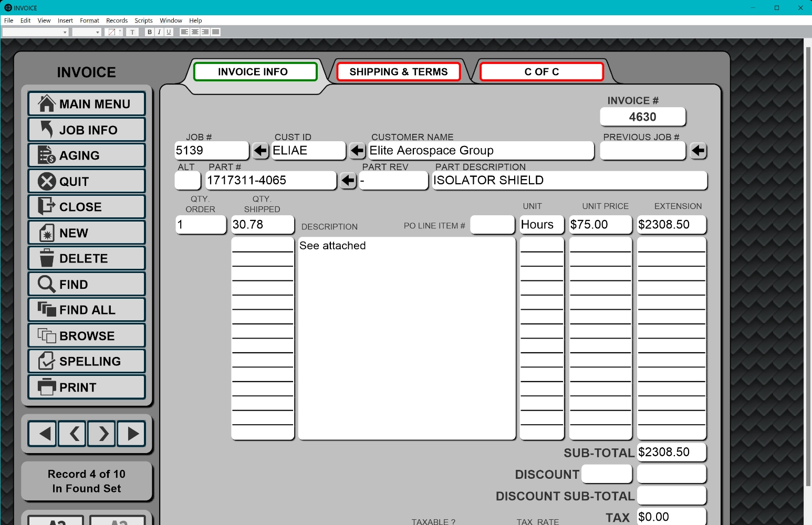Open the Records menu

[117, 20]
